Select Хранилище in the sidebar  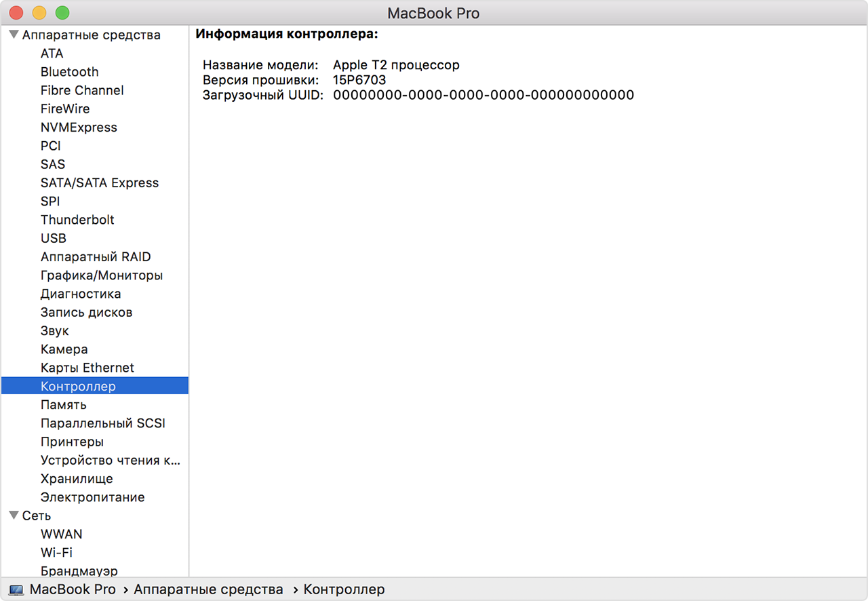(77, 479)
